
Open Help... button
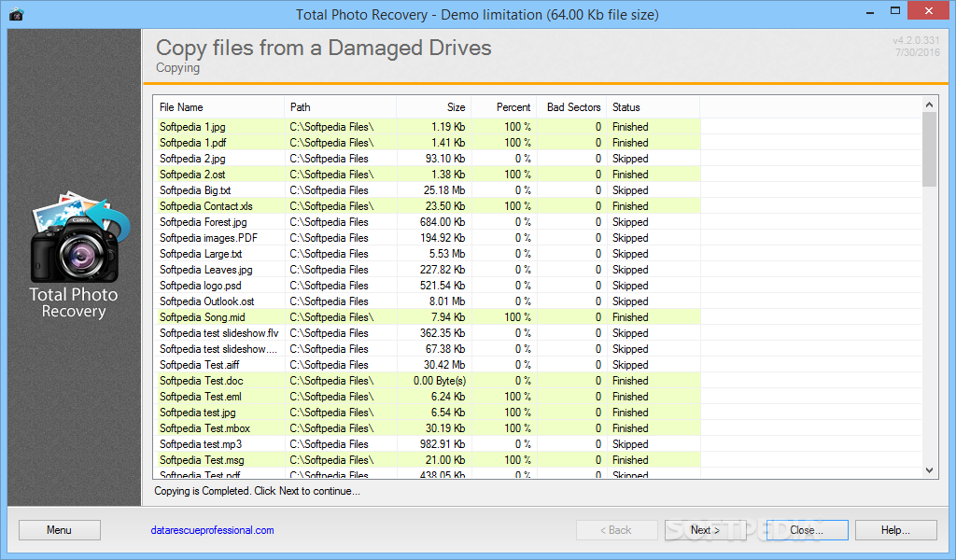pos(895,530)
